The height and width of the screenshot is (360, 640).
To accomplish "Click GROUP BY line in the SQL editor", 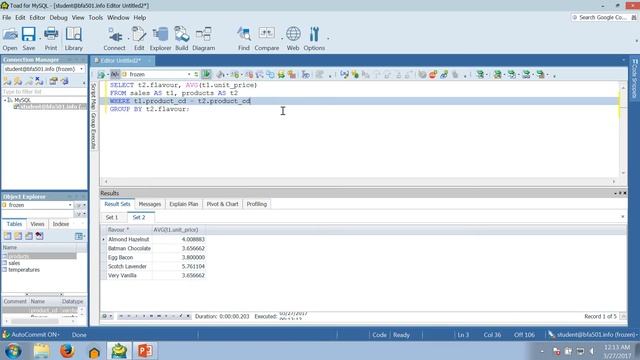I will tap(149, 109).
